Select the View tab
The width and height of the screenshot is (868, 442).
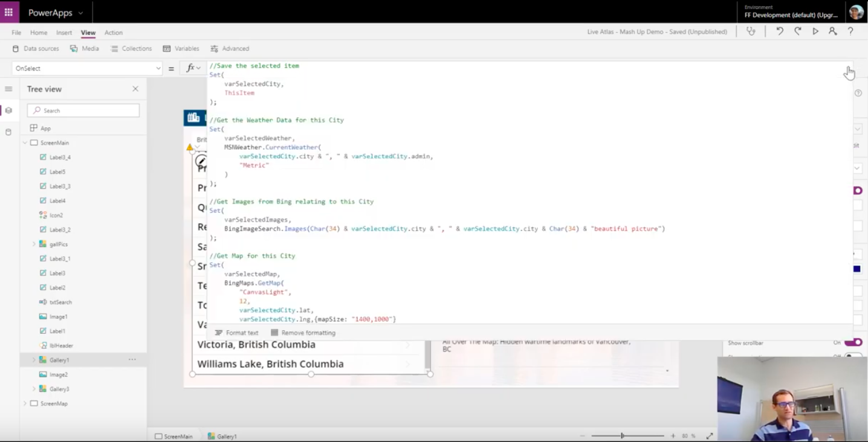point(88,33)
